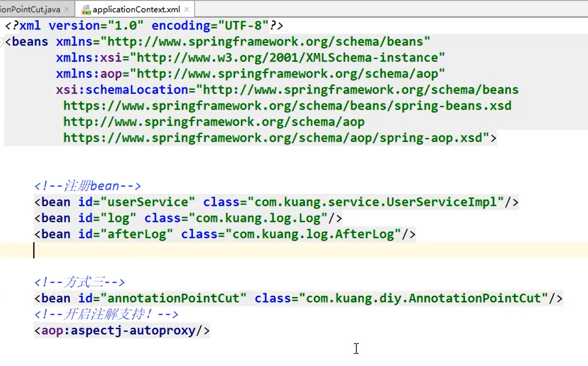The height and width of the screenshot is (366, 588).
Task: Close the ionPointCut.java tab
Action: click(67, 10)
